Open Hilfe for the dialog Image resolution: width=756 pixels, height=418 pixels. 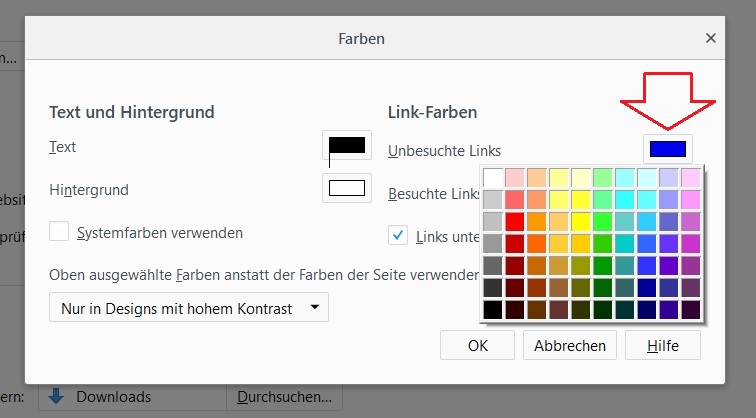(x=662, y=346)
